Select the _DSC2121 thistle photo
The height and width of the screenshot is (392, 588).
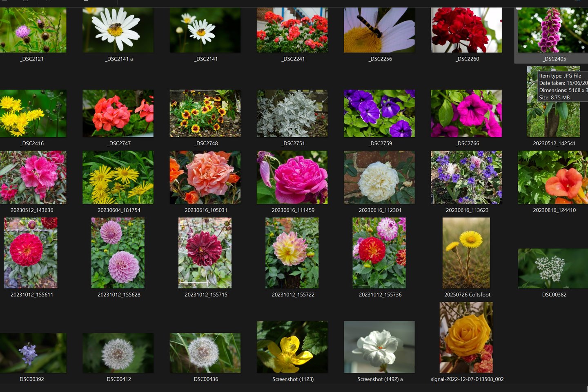click(x=33, y=30)
